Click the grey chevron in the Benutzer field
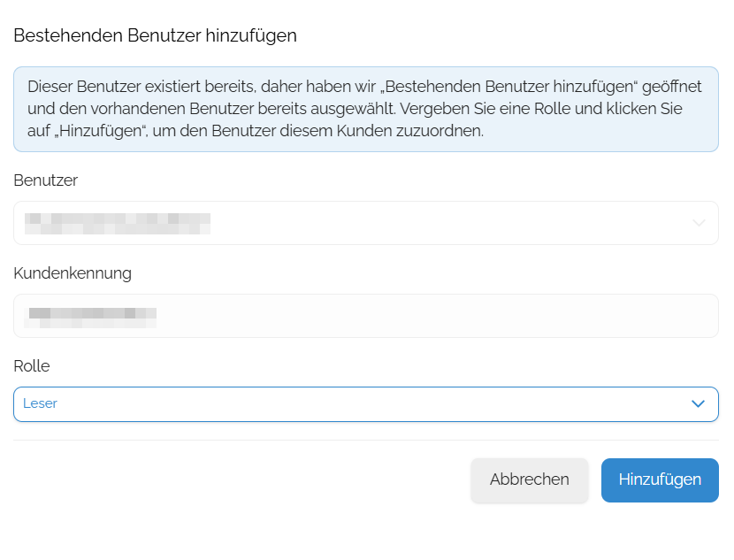This screenshot has height=560, width=734. [x=699, y=223]
